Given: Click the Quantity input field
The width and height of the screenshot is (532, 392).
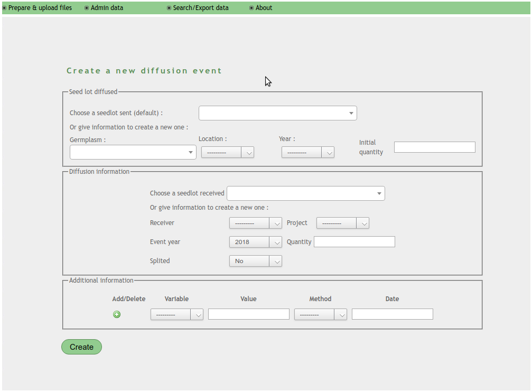Looking at the screenshot, I should (x=354, y=241).
